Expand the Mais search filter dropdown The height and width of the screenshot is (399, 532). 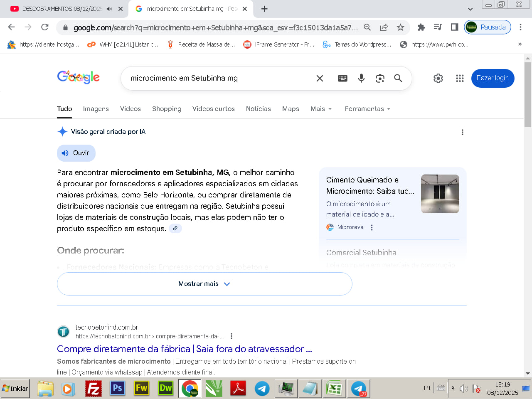coord(321,109)
